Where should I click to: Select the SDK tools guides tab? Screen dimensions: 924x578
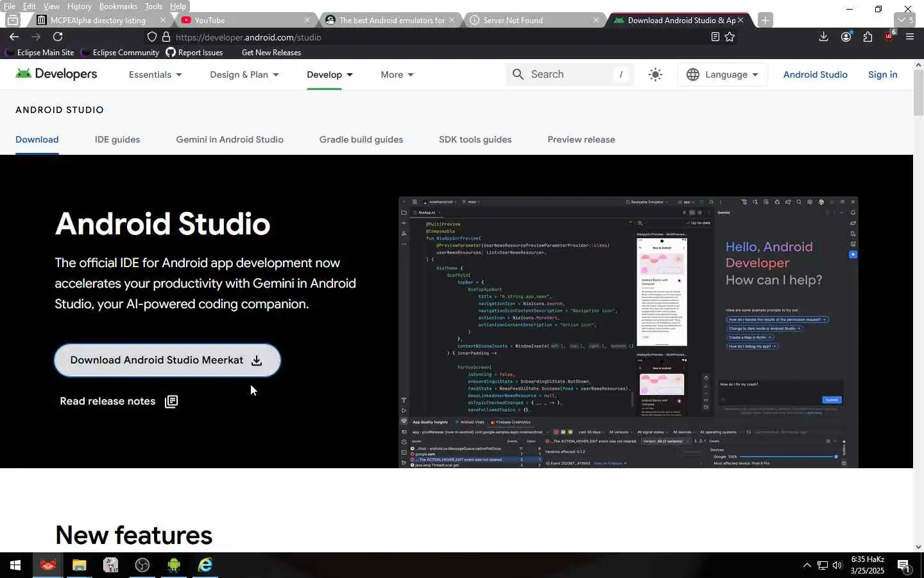tap(475, 139)
